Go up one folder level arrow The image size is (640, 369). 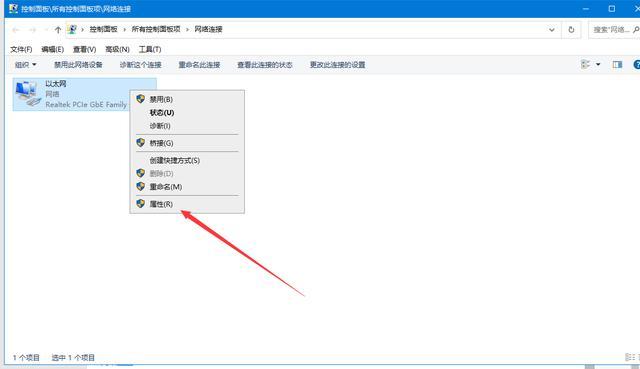pyautogui.click(x=58, y=30)
